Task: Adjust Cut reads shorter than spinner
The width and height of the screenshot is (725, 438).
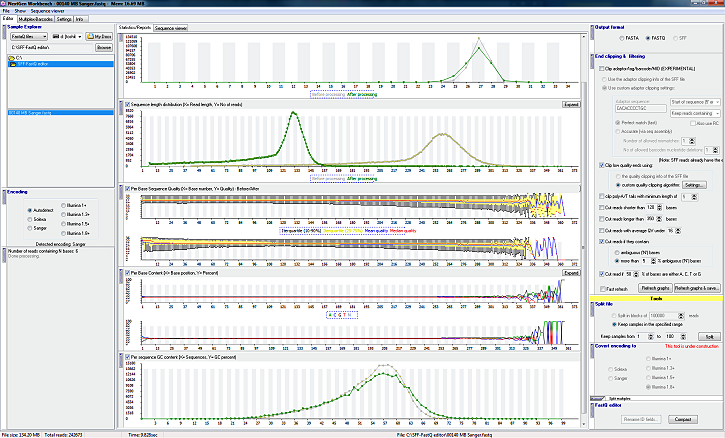Action: pyautogui.click(x=660, y=208)
